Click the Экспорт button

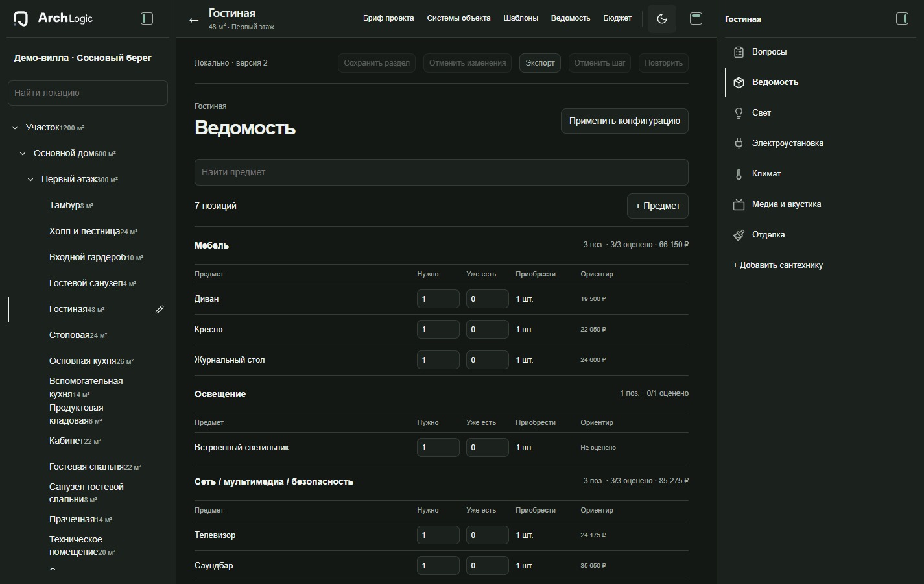click(540, 63)
